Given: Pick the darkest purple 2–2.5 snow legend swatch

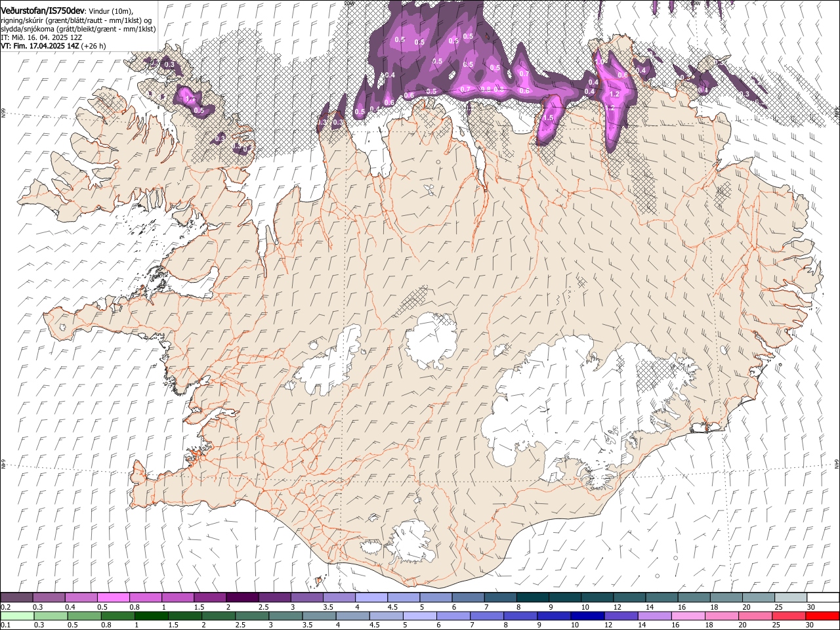Looking at the screenshot, I should click(241, 598).
